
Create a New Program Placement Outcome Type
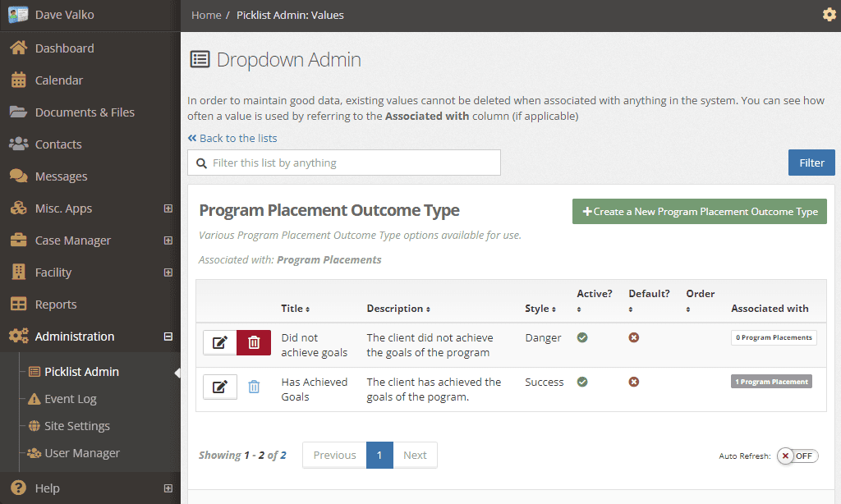point(700,211)
